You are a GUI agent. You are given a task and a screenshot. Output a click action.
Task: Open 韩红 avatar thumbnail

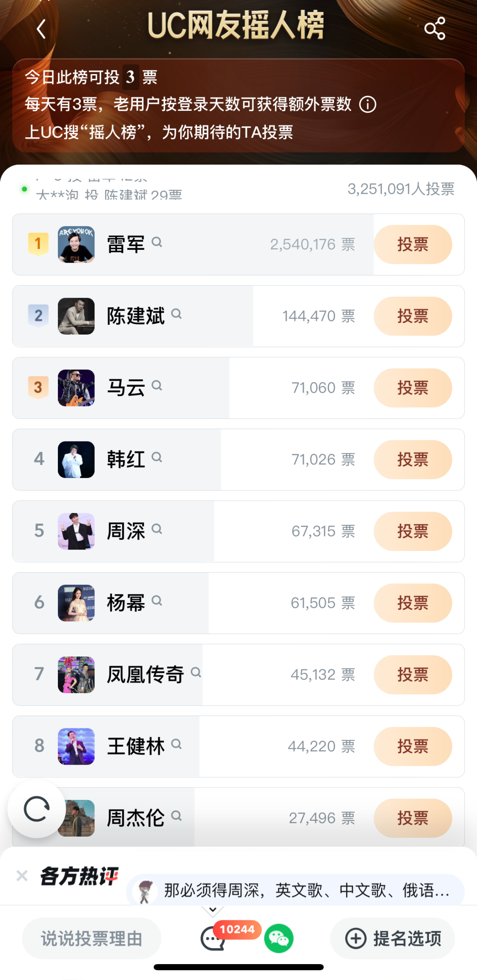[76, 460]
